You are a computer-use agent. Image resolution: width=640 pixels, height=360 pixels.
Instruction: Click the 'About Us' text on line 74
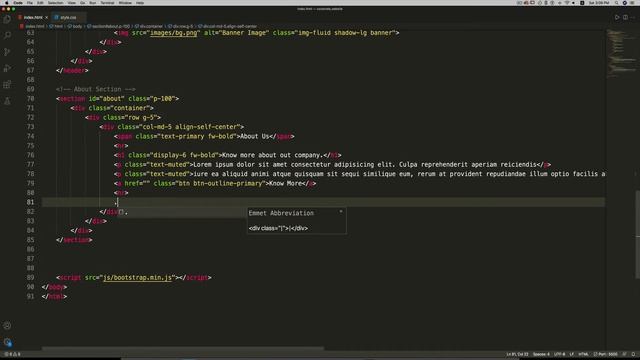[x=255, y=136]
